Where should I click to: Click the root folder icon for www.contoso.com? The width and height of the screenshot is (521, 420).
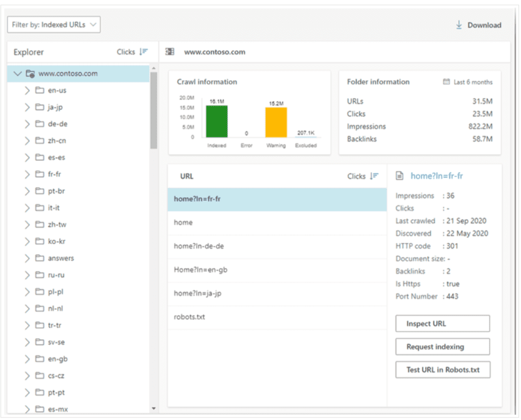coord(30,74)
